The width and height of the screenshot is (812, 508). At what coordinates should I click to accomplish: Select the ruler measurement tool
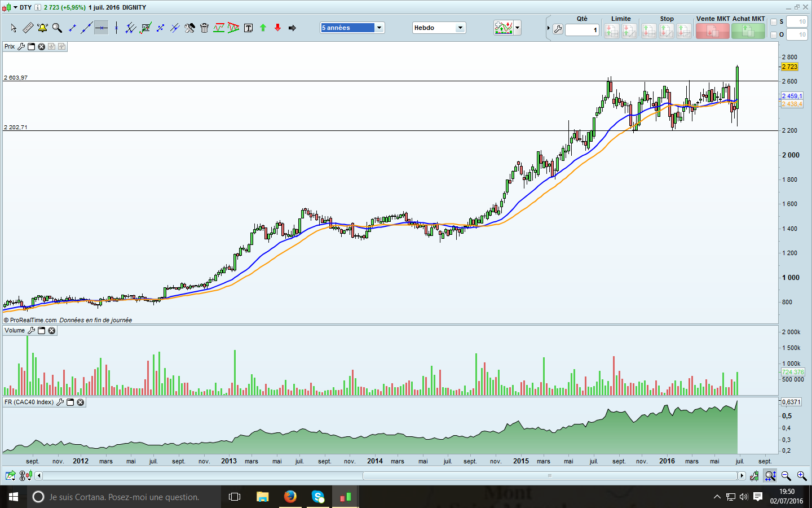(x=28, y=28)
